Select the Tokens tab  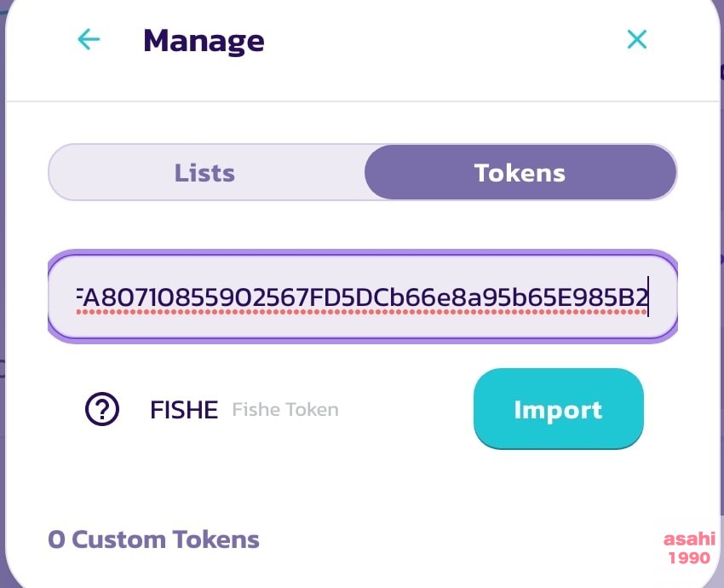pyautogui.click(x=520, y=172)
